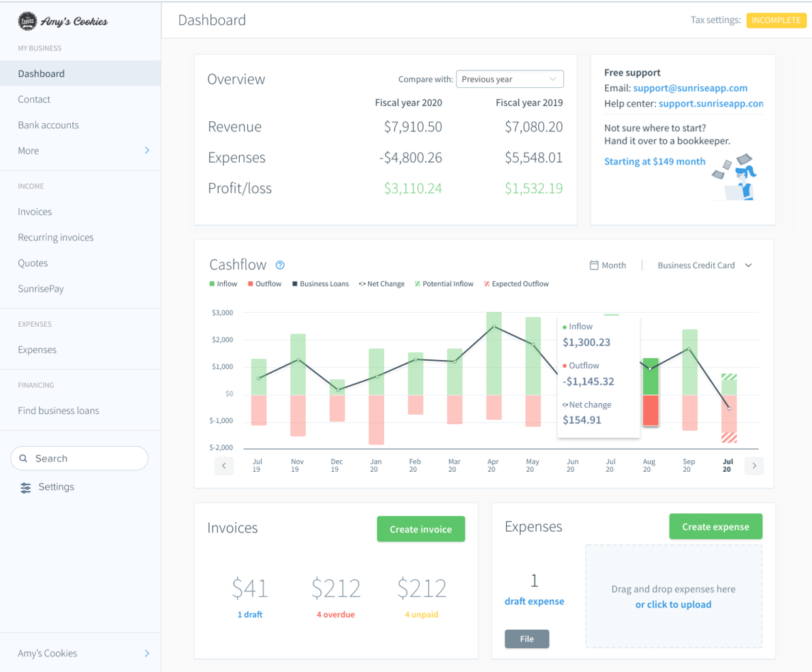Viewport: 812px width, 672px height.
Task: Toggle the Outflow legend series
Action: click(264, 284)
